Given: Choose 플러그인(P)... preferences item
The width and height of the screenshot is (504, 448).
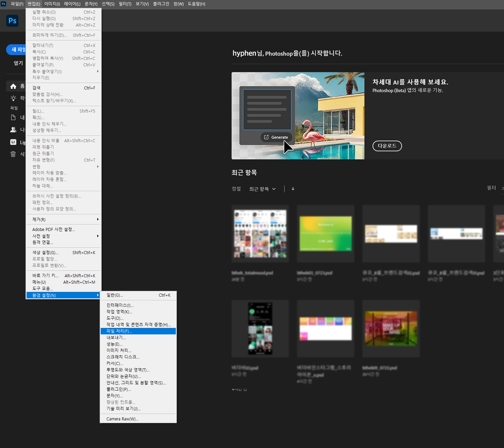Looking at the screenshot, I should click(x=138, y=389).
